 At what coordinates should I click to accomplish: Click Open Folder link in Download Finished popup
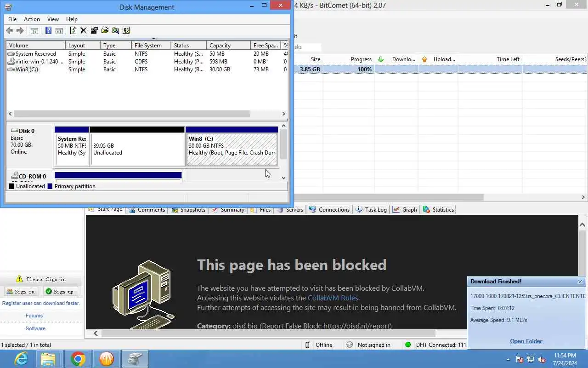526,341
